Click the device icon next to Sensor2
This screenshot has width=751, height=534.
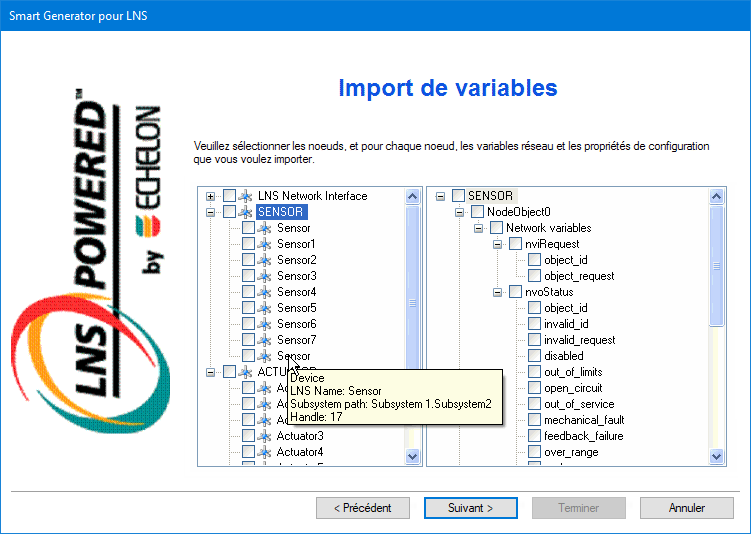coord(264,260)
